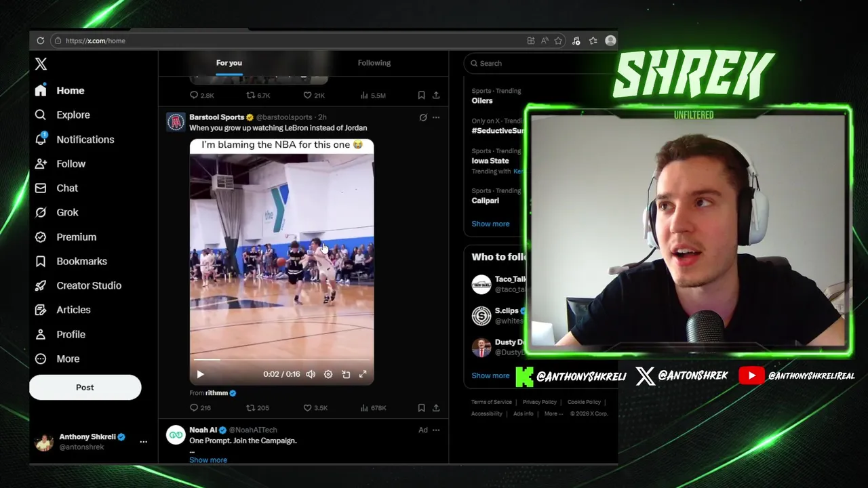This screenshot has height=488, width=868.
Task: Mute the video volume
Action: point(311,374)
